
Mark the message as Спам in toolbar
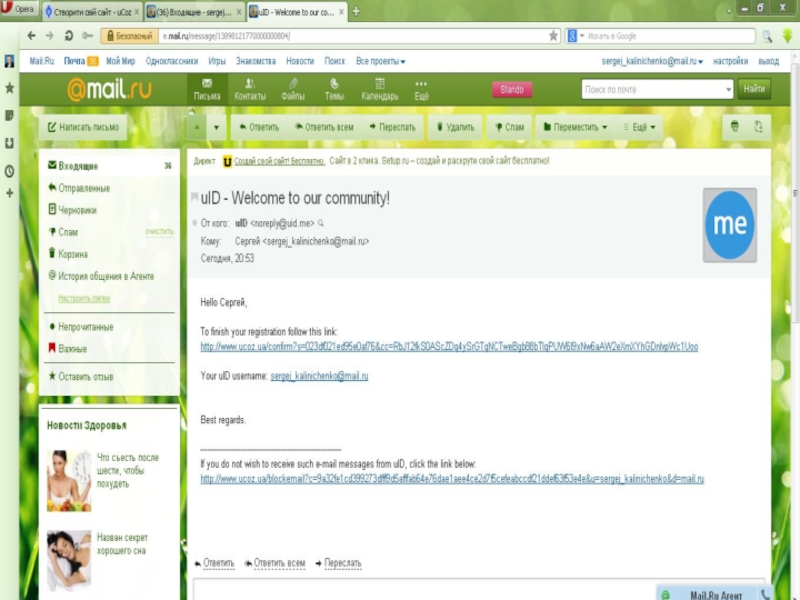509,127
